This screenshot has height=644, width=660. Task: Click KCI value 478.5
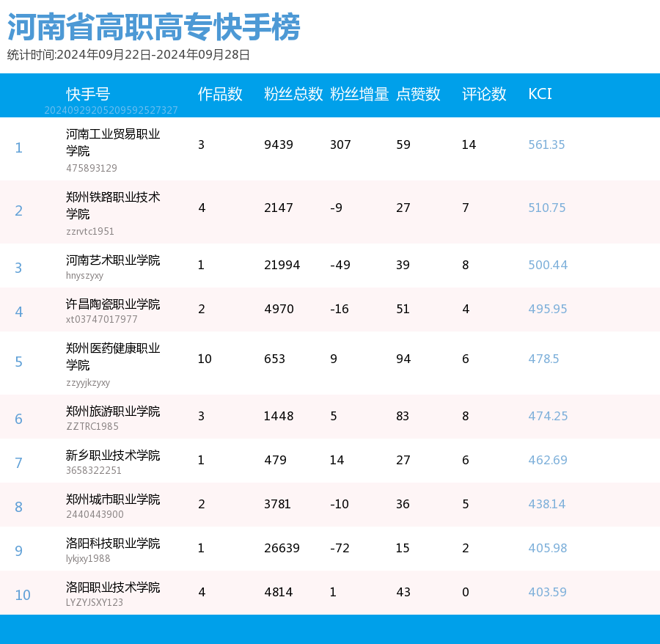coord(543,359)
